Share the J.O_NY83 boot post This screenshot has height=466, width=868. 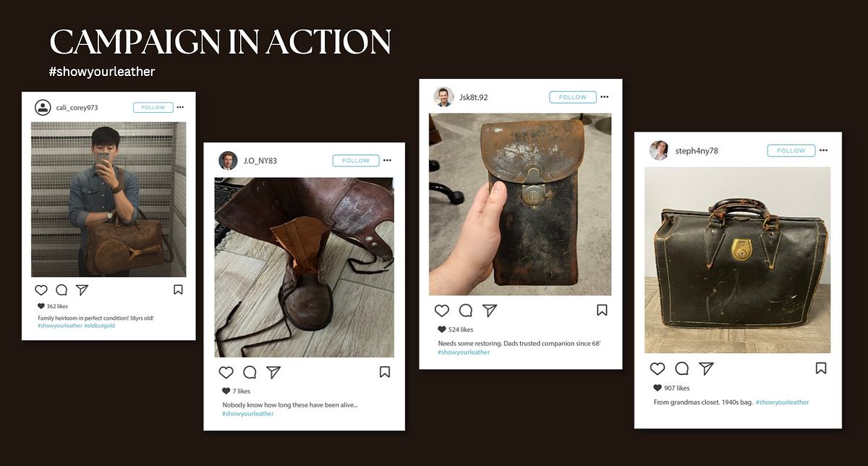[273, 372]
